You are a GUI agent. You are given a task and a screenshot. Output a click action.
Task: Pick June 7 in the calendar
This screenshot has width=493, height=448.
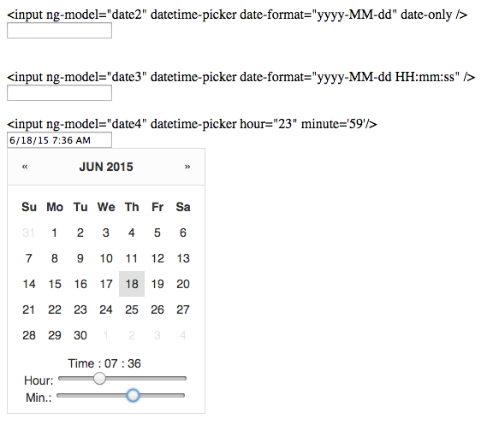[28, 258]
